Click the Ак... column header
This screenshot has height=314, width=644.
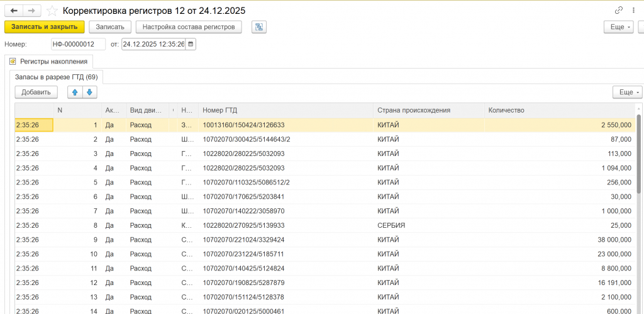114,110
